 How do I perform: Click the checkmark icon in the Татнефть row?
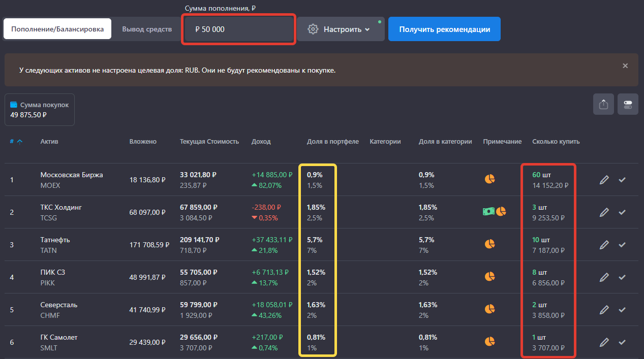(622, 245)
